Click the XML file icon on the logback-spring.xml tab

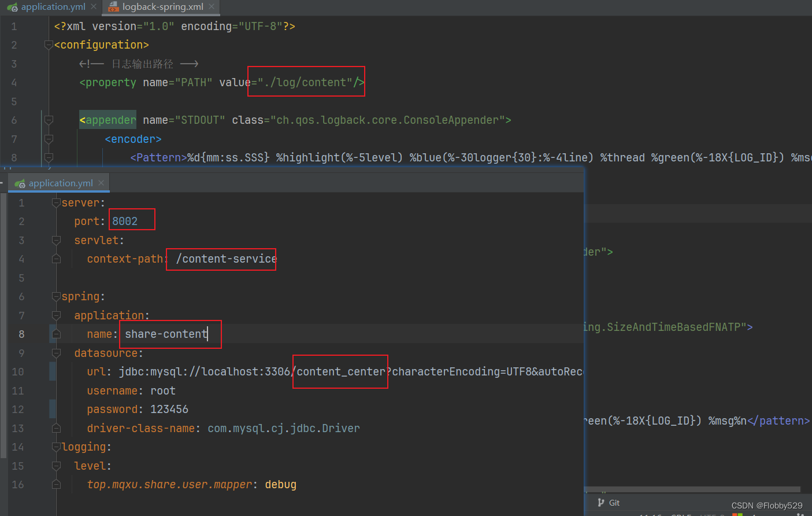click(x=113, y=7)
